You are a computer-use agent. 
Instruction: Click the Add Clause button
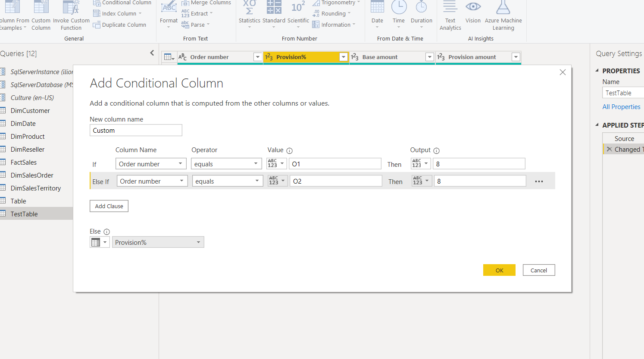click(x=109, y=206)
